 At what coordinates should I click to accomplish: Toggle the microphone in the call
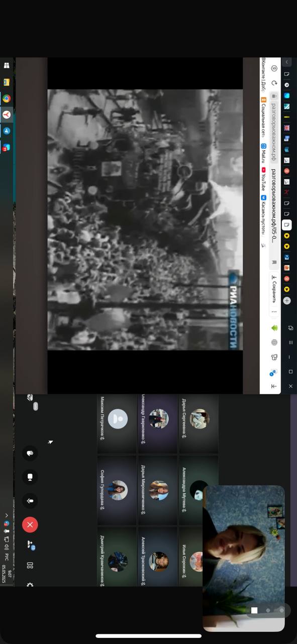[30, 501]
